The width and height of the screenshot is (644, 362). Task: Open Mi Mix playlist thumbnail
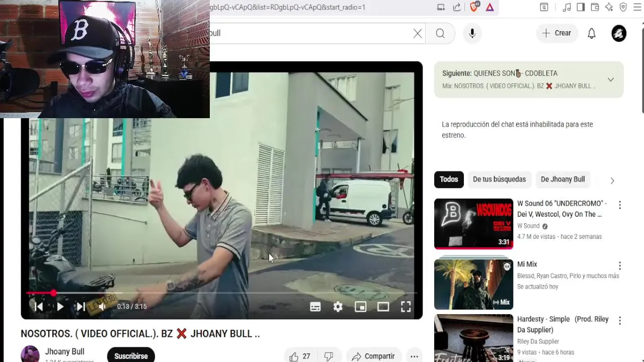coord(473,285)
